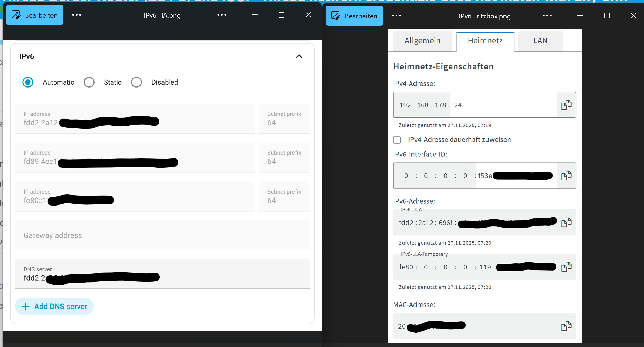Copy the IPv4-Adresse using its copy icon

tap(566, 105)
